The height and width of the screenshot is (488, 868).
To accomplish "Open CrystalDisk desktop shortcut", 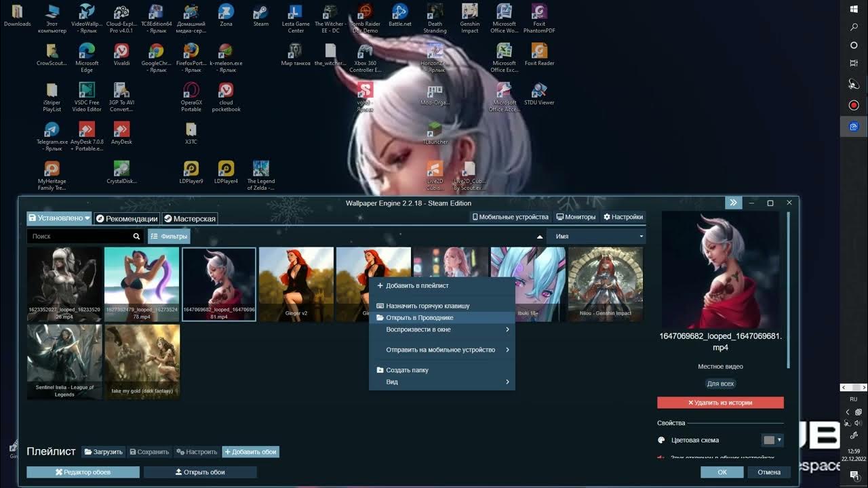I will tap(121, 172).
